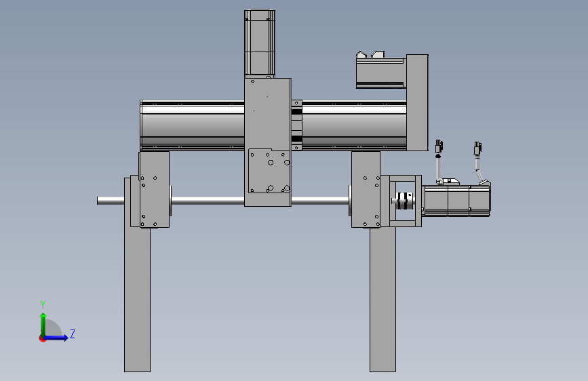Select the lower right servo motor body
Viewport: 588px width, 381px height.
pyautogui.click(x=456, y=201)
